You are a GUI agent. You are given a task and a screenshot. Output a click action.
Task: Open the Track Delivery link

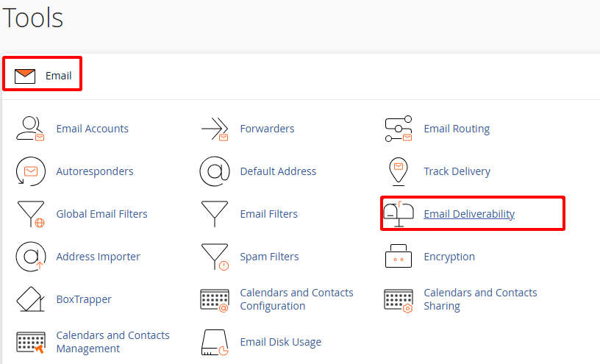457,171
